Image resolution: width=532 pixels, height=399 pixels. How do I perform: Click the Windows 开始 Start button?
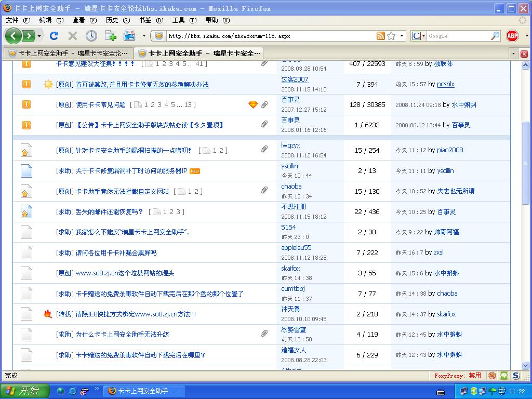click(x=24, y=391)
